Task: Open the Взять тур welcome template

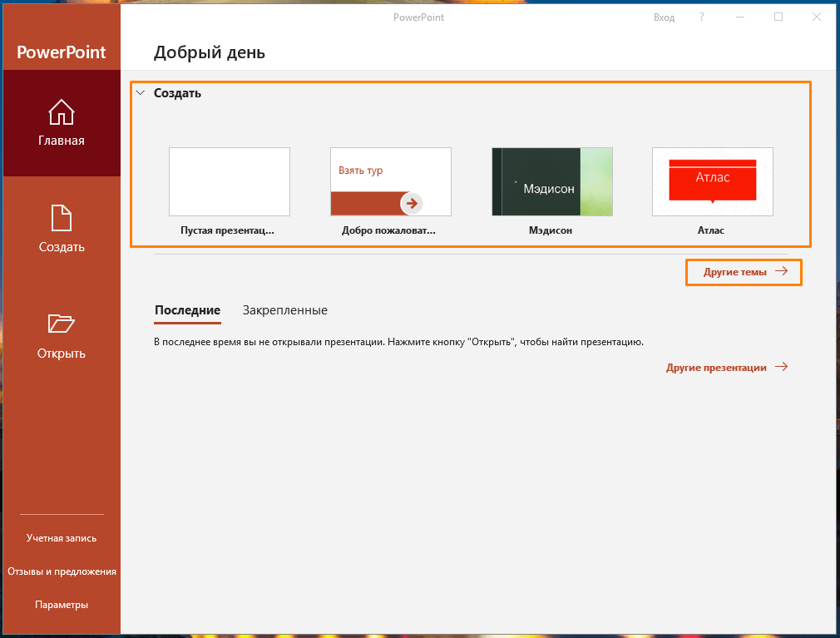Action: (391, 181)
